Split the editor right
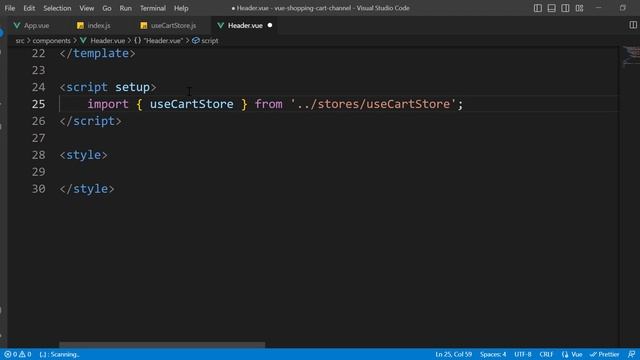640x360 pixels. click(633, 25)
